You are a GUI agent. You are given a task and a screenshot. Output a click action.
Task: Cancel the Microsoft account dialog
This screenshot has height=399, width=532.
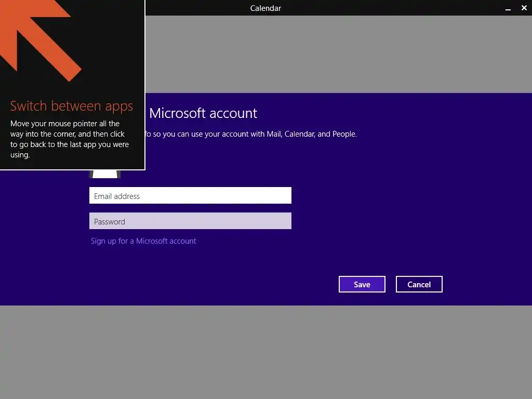[x=419, y=284]
